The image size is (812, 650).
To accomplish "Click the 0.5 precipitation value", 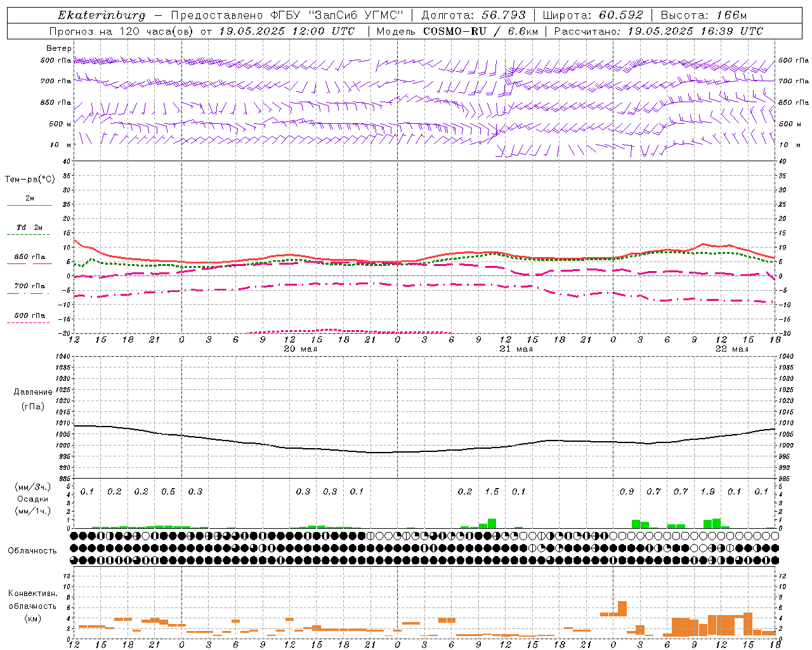I will 168,492.
